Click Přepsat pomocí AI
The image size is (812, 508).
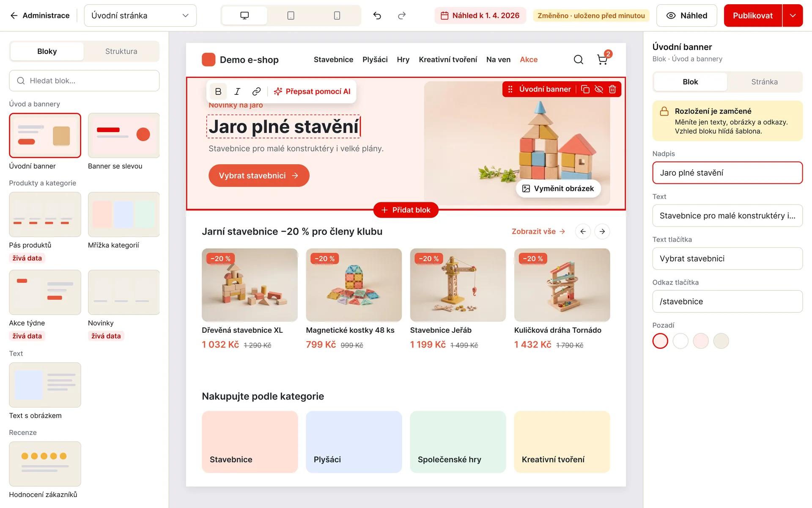click(312, 91)
